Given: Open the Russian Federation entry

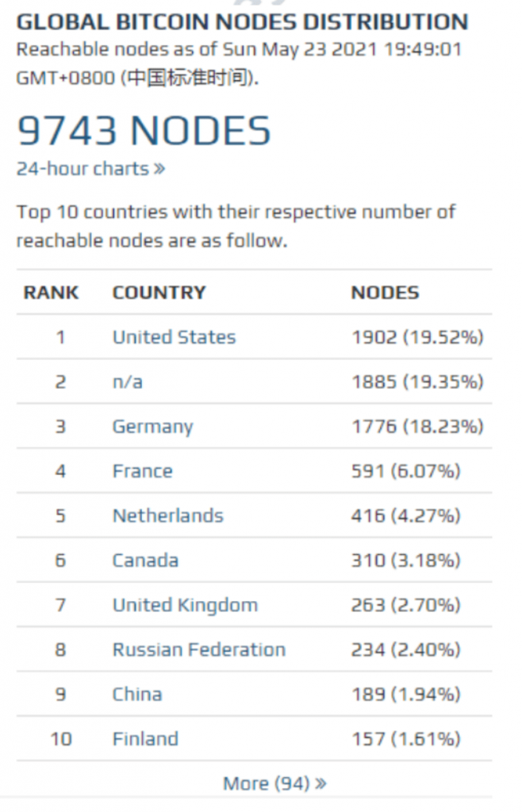Looking at the screenshot, I should [x=198, y=649].
